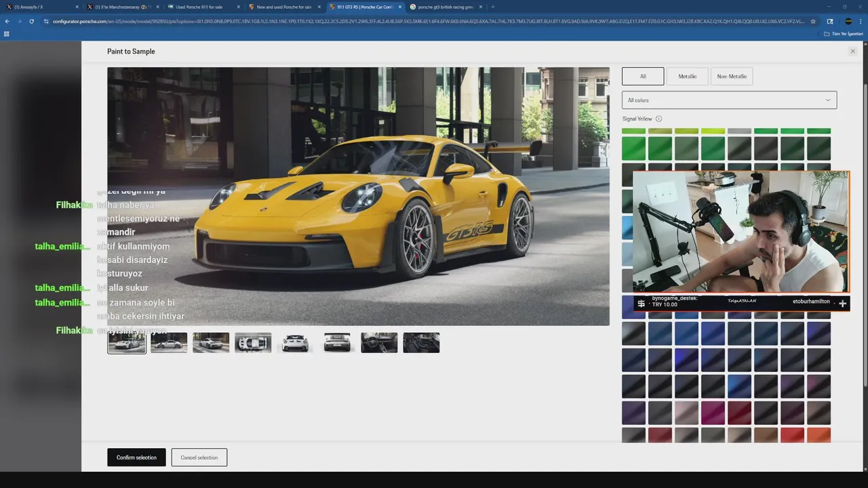This screenshot has height=488, width=868.
Task: Open the All colors dropdown
Action: pos(729,100)
